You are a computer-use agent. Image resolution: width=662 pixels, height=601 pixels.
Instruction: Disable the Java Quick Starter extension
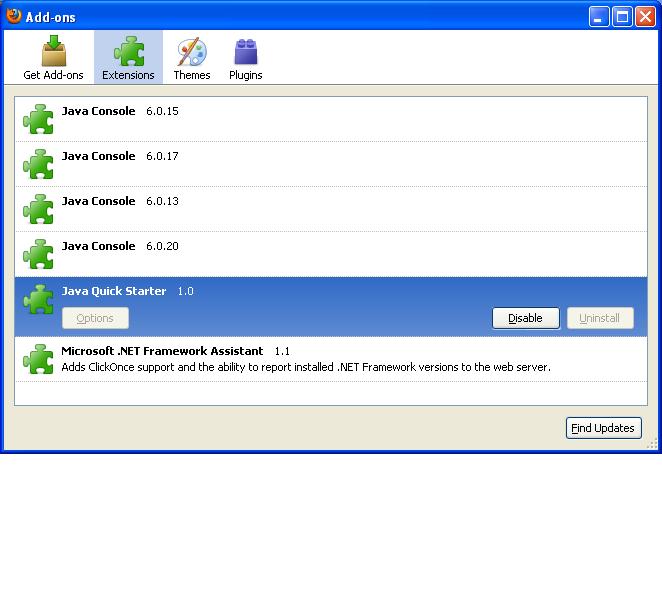[526, 318]
